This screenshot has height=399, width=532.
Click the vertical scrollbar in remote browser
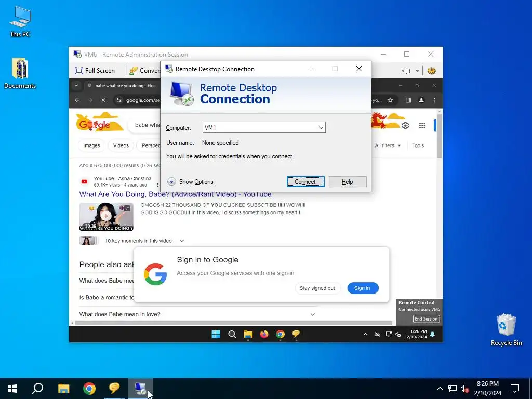(x=440, y=137)
